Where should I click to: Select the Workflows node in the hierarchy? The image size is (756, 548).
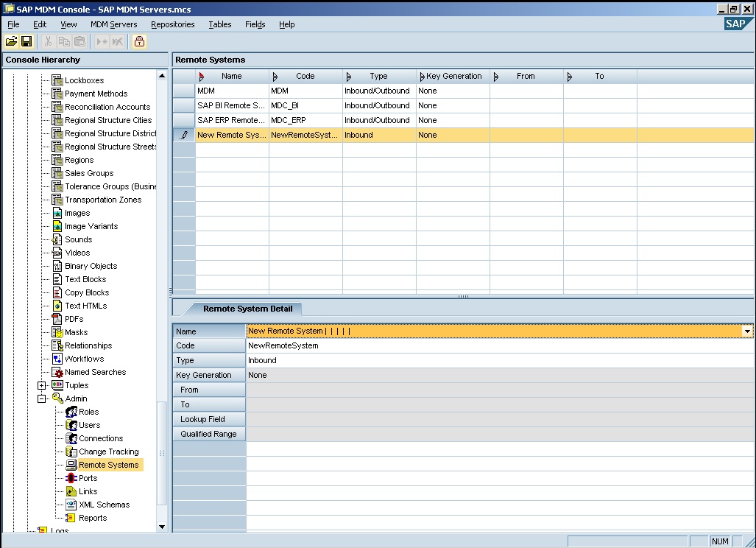pos(85,359)
